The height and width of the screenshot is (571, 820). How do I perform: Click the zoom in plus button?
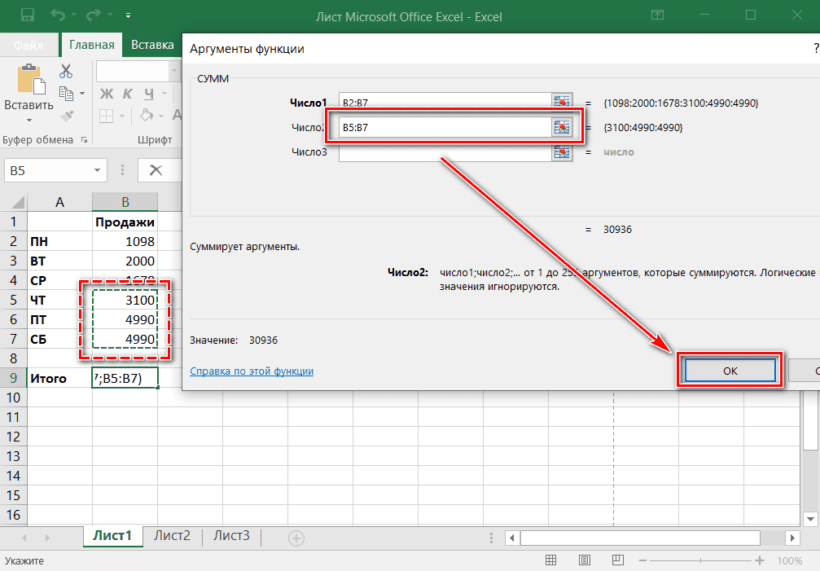click(760, 561)
